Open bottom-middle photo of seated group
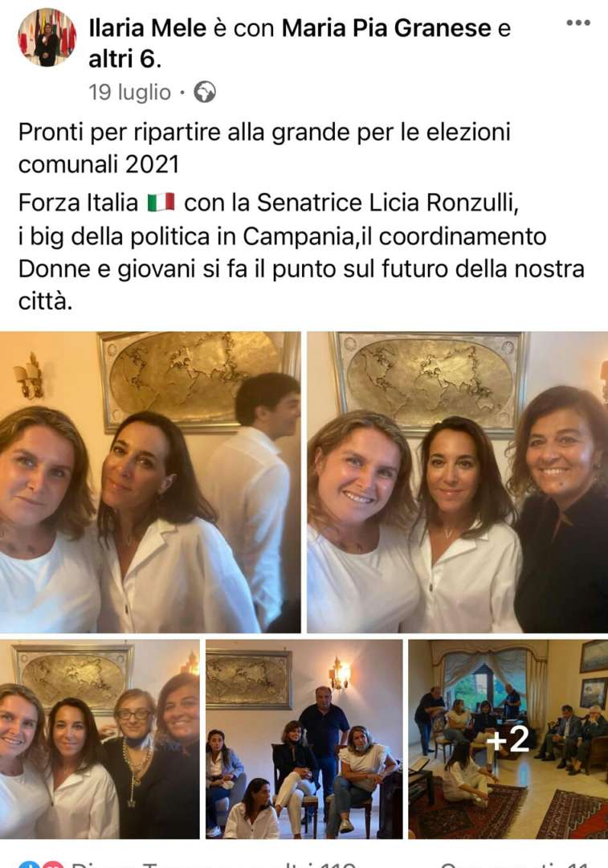The image size is (608, 868). pos(304,739)
